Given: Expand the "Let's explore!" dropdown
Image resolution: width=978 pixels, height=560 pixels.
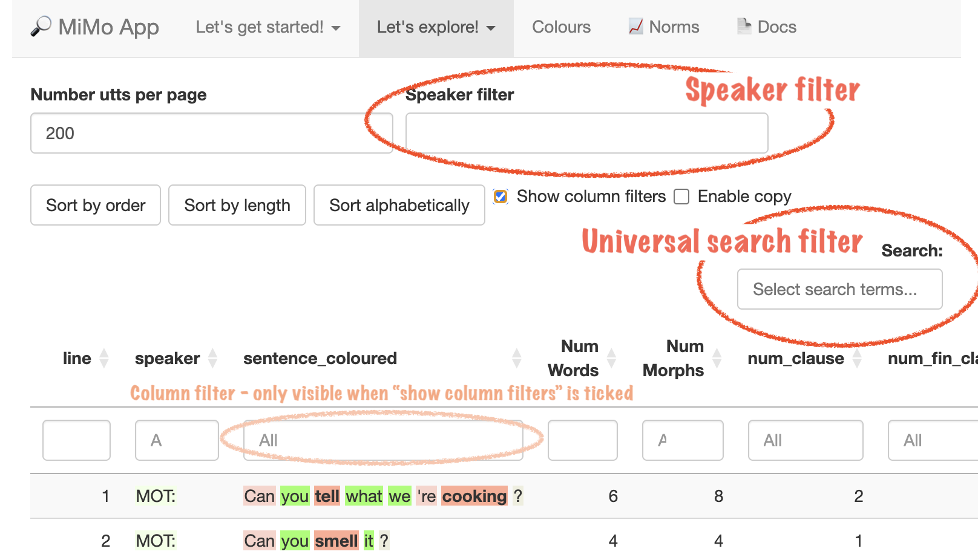Looking at the screenshot, I should coord(436,27).
